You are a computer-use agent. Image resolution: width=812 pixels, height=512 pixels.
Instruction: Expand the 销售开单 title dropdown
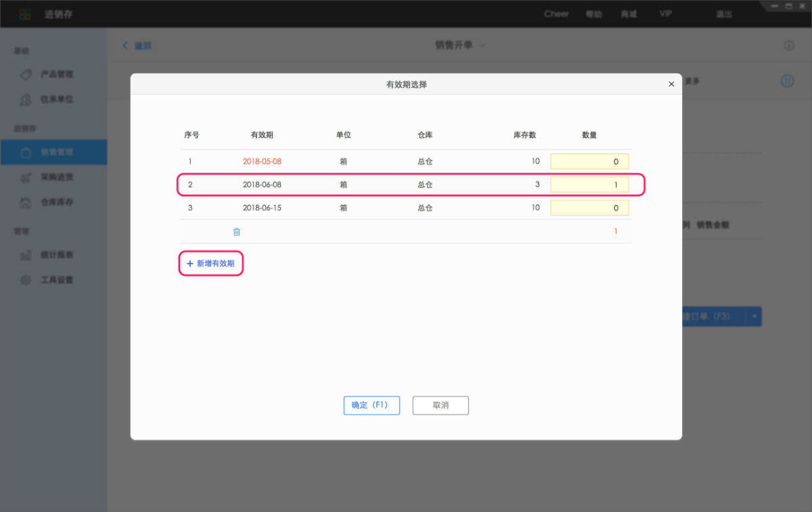click(x=482, y=45)
